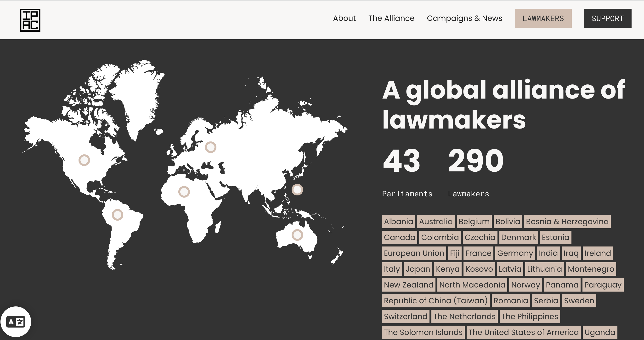Open Campaigns & News menu

[x=464, y=18]
